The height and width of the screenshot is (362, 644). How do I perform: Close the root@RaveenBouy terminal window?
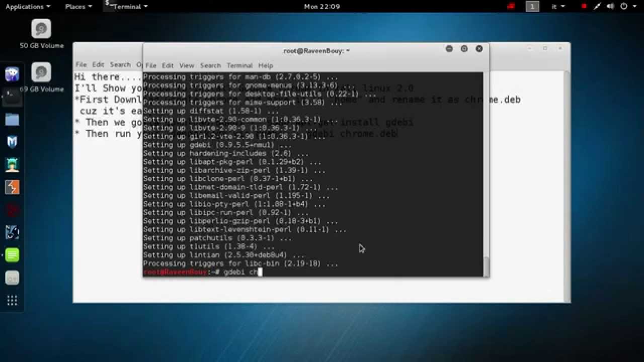(479, 49)
